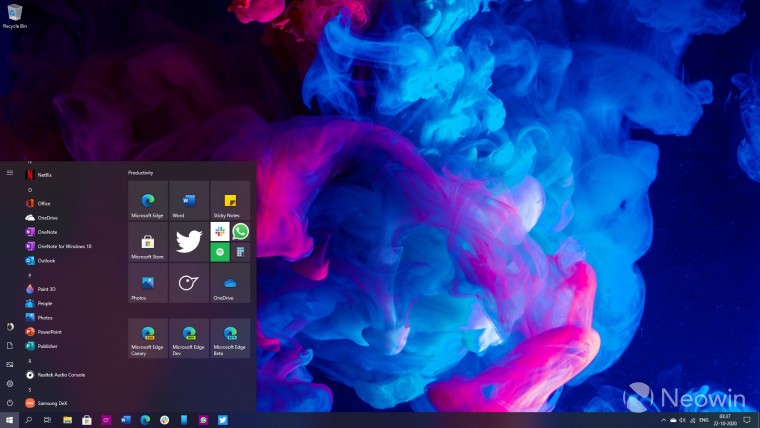
Task: Open Settings gear in Start sidebar
Action: click(x=10, y=383)
